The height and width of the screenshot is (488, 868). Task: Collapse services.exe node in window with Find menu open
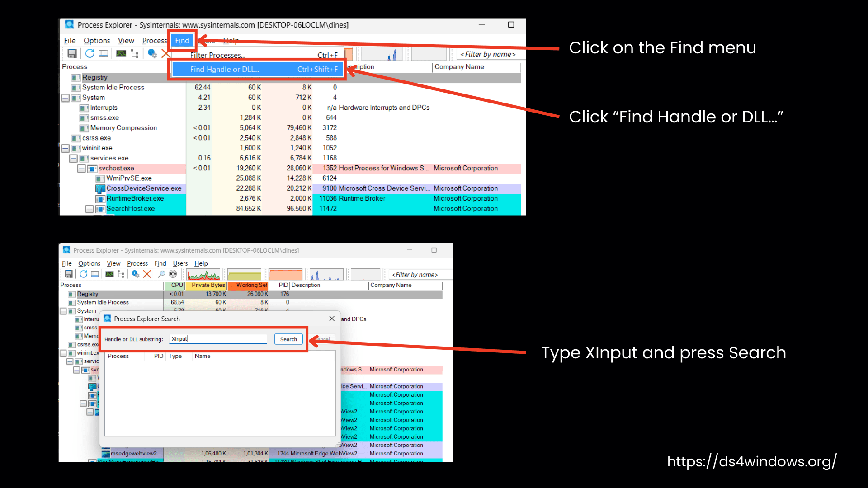73,159
